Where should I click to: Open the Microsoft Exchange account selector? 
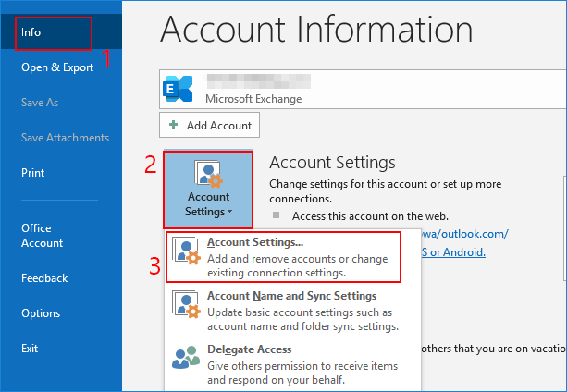pyautogui.click(x=363, y=90)
